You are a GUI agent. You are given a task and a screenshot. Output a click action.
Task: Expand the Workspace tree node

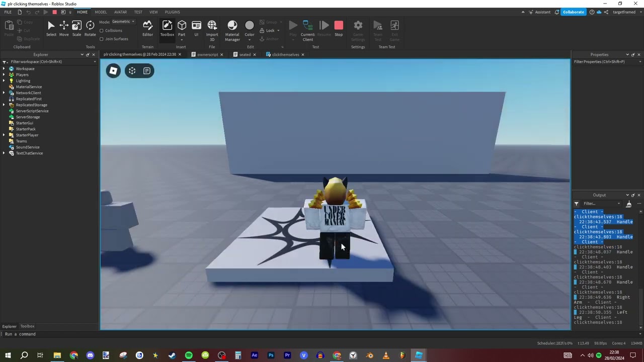4,69
